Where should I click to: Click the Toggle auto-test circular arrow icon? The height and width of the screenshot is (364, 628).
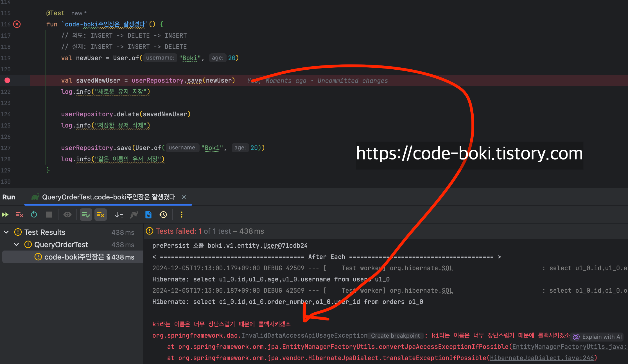[34, 215]
